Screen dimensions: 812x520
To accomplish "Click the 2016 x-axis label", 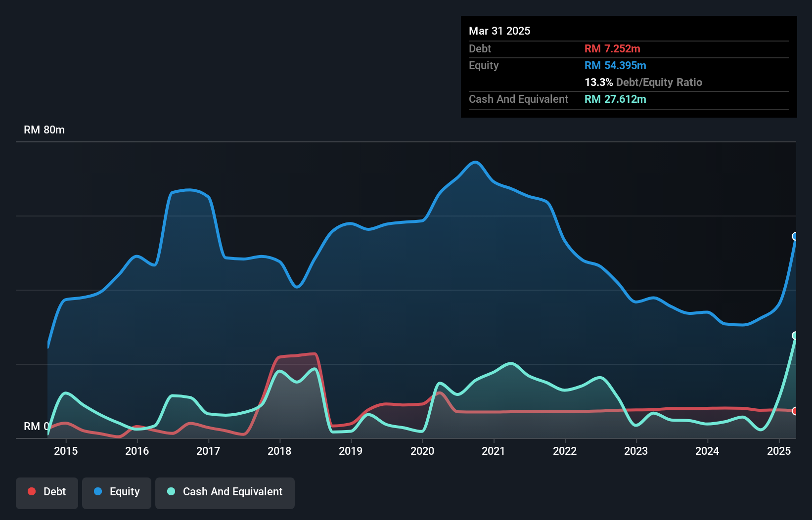I will [137, 451].
